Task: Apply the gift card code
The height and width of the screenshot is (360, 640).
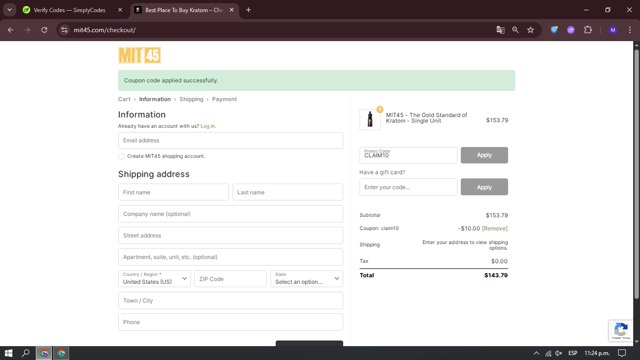Action: click(484, 187)
